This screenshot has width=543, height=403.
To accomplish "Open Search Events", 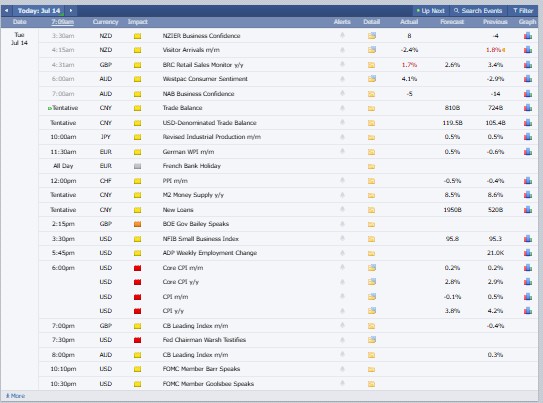I will pyautogui.click(x=478, y=11).
